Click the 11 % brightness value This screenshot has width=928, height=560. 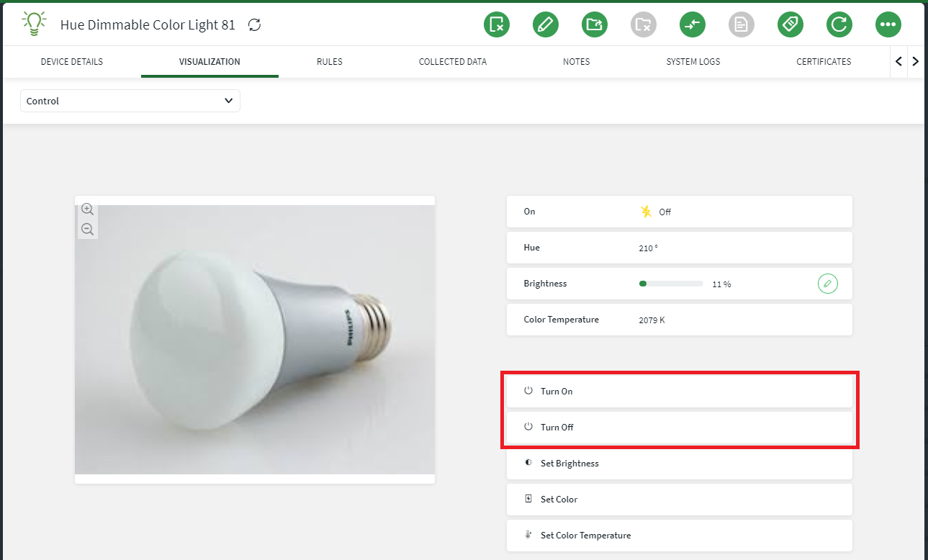(x=721, y=284)
